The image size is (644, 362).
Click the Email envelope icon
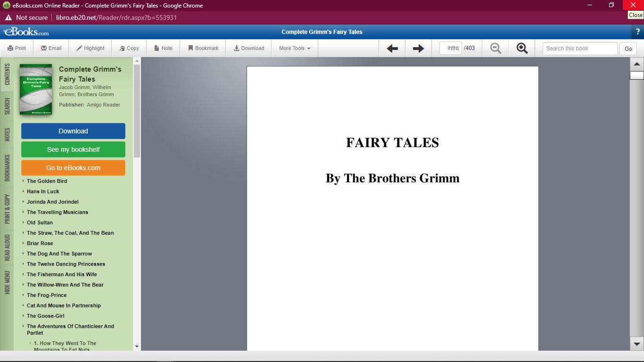[x=44, y=48]
